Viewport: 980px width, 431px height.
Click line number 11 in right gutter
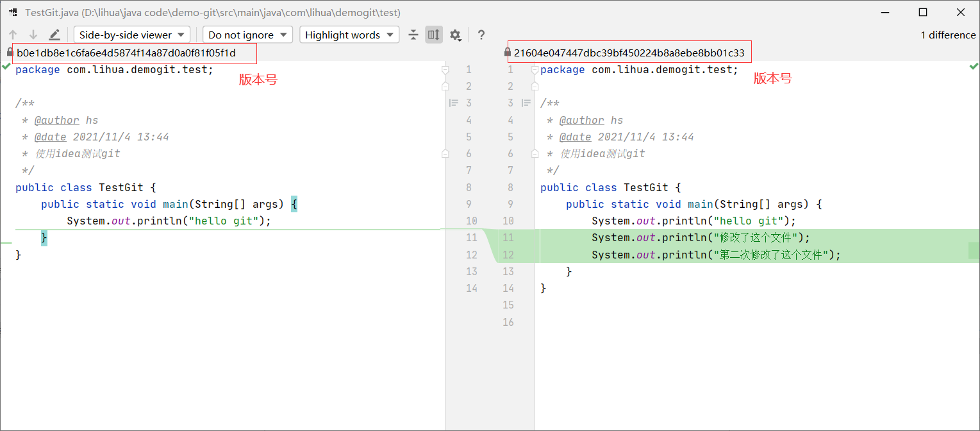click(508, 237)
